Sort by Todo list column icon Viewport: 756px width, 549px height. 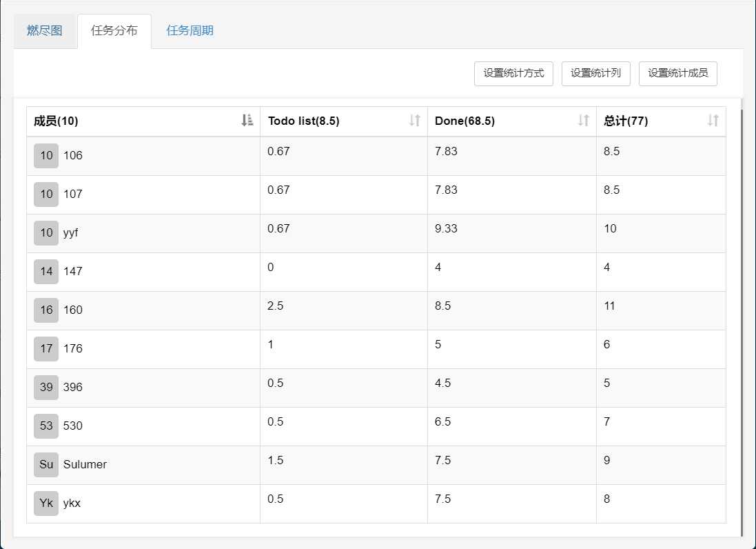click(414, 121)
